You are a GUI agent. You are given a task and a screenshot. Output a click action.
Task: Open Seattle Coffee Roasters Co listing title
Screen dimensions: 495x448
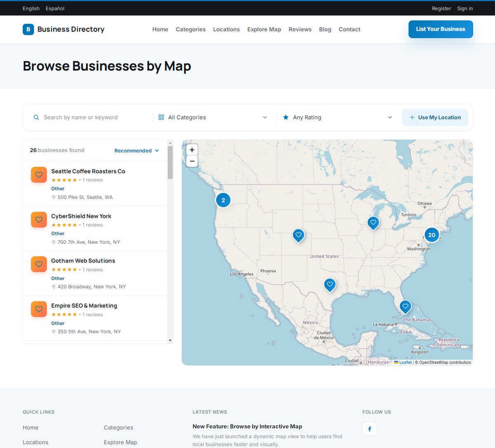[88, 171]
